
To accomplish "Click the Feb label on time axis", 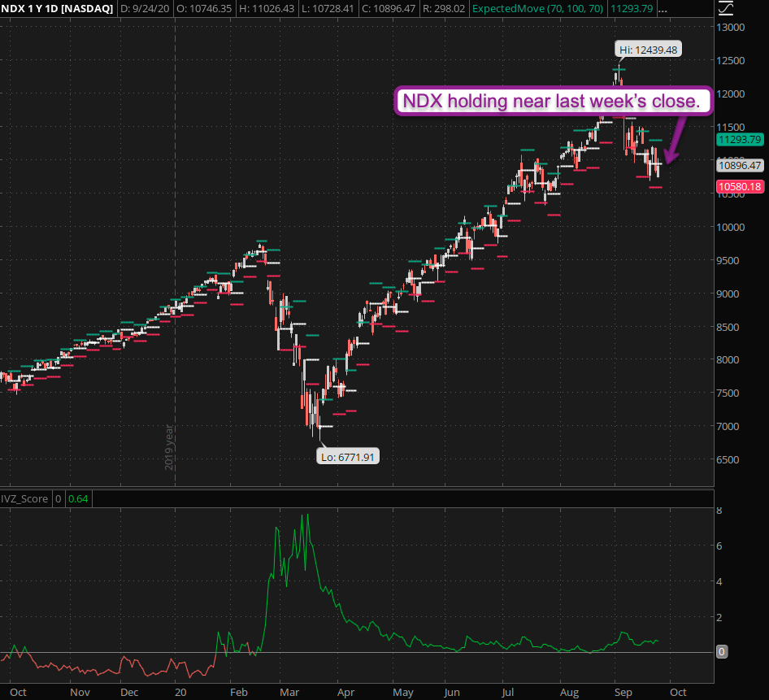I will 239,692.
